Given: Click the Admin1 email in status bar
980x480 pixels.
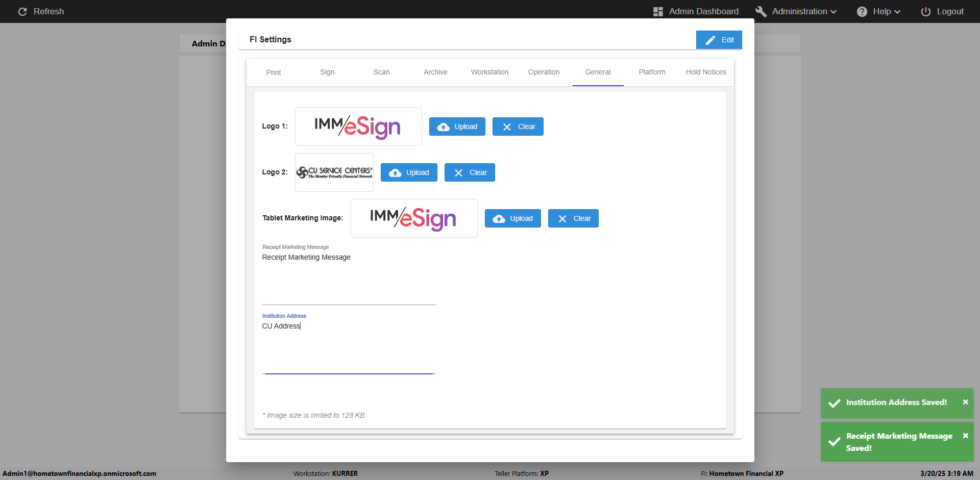Looking at the screenshot, I should (x=80, y=473).
